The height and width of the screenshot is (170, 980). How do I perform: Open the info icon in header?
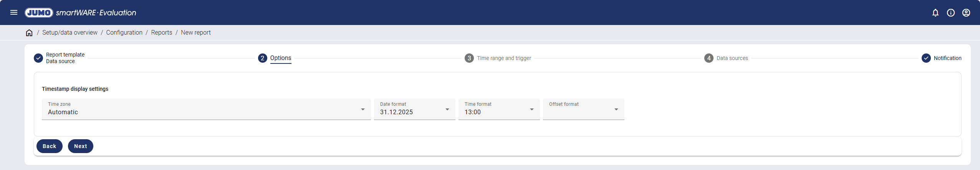[x=951, y=13]
